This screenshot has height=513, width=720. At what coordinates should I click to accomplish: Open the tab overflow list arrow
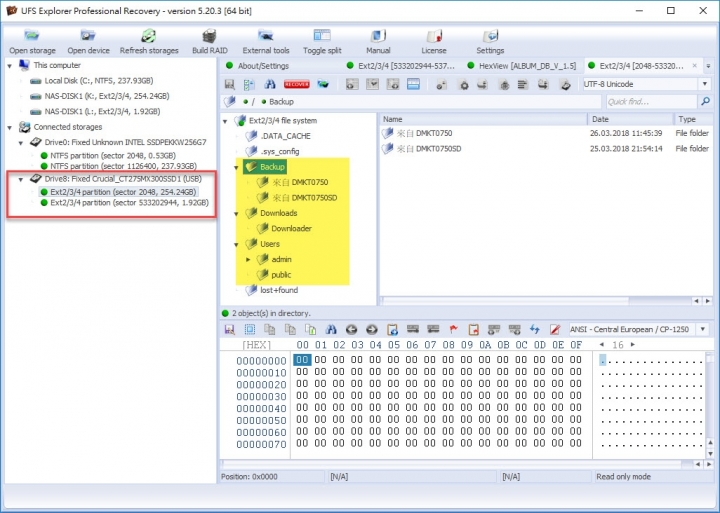click(x=708, y=66)
